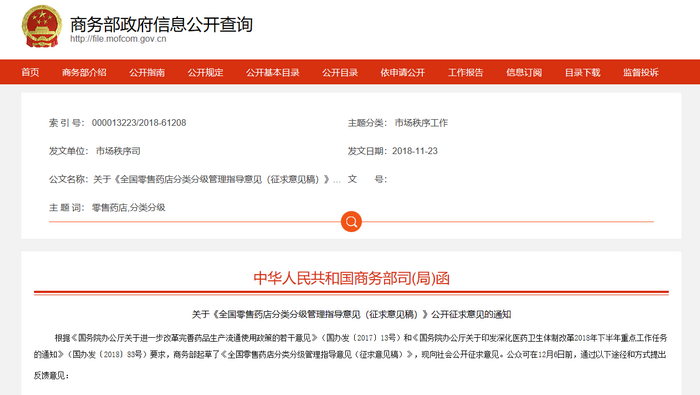Click the red heading 中华人民共和国商务部司(局)函
Viewport: 700px width, 395px height.
coord(351,278)
